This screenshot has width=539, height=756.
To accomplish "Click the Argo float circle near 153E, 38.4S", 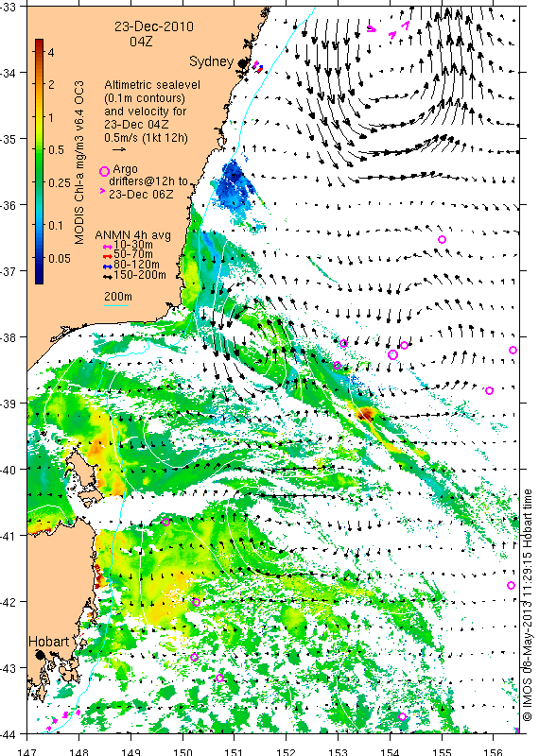I will pos(338,366).
